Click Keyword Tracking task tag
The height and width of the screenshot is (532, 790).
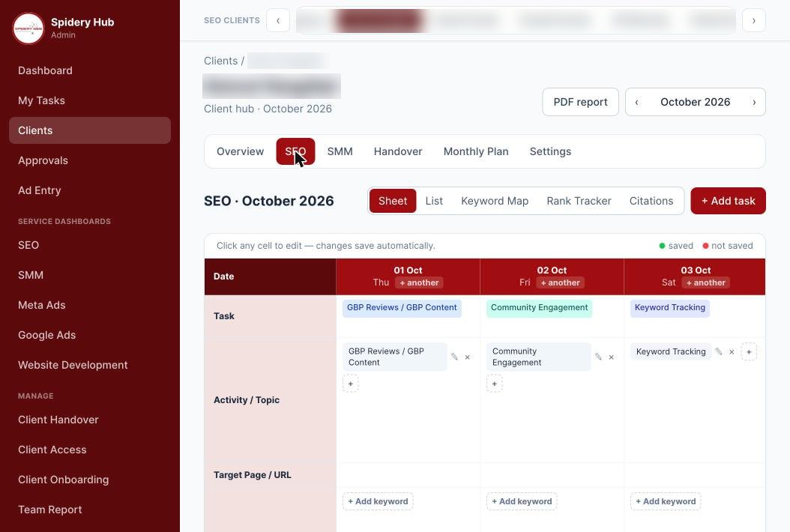(x=669, y=308)
